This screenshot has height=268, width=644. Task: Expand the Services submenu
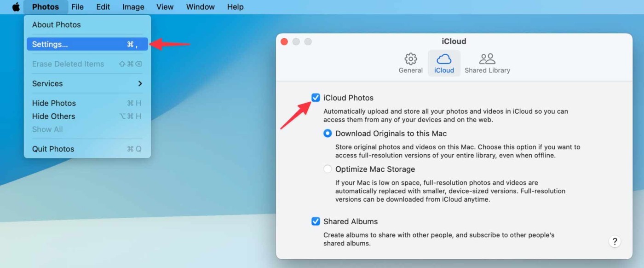pos(87,83)
